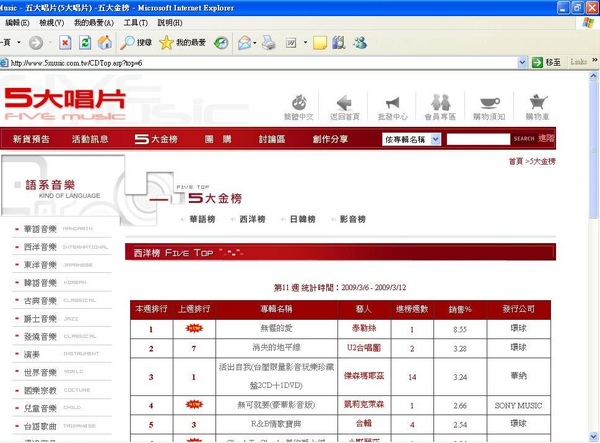The height and width of the screenshot is (443, 600).
Task: Click the Forward arrow navigation button
Action: tap(36, 42)
